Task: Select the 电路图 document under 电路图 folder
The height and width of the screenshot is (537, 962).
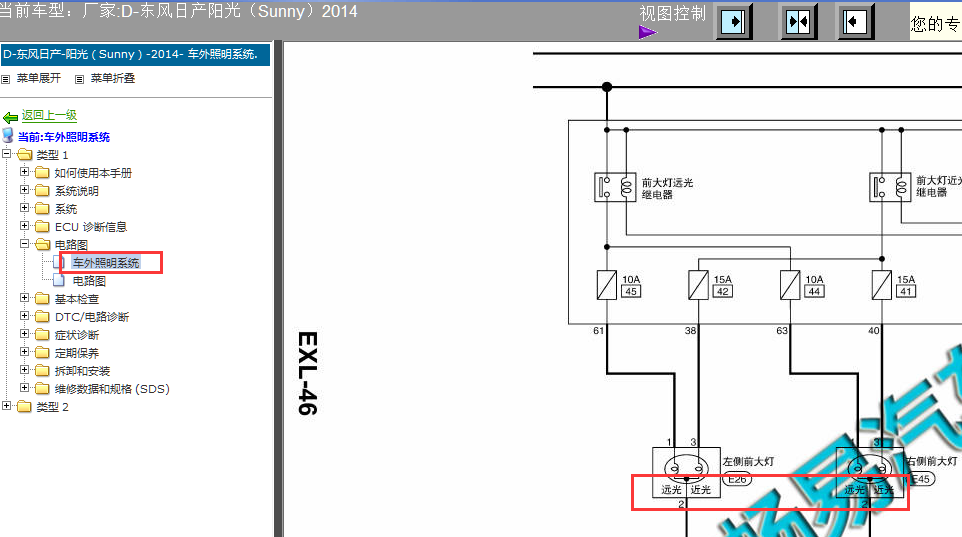Action: [x=89, y=281]
